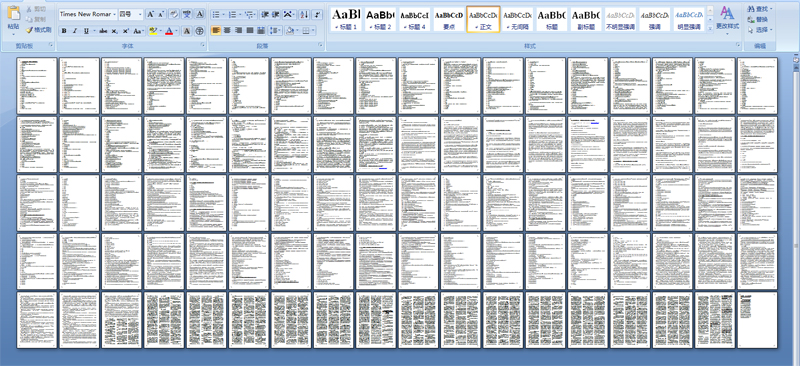Apply the No Spacing (无间隔) style
800x366 pixels.
click(x=517, y=19)
